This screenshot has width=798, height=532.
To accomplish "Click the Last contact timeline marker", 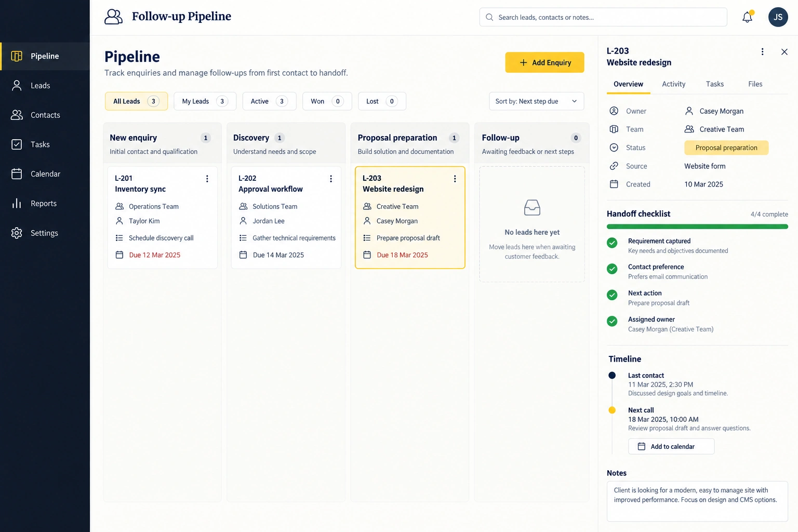I will [x=612, y=375].
